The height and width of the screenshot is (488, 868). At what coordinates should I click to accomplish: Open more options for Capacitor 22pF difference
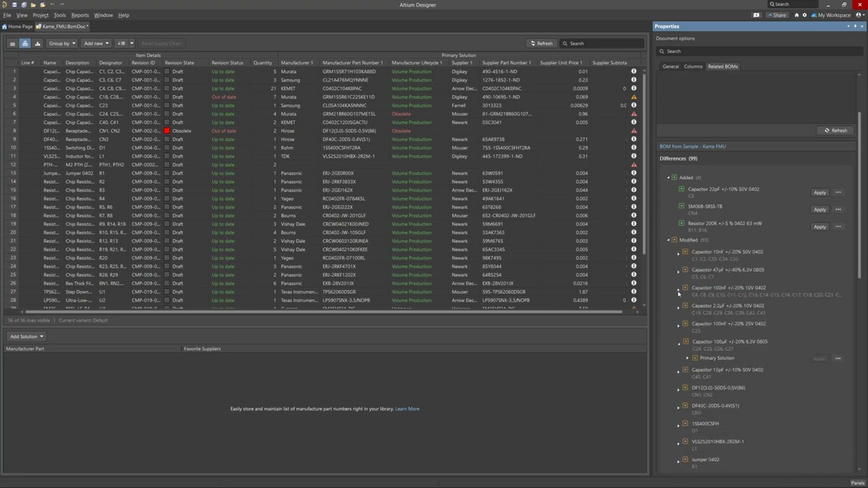click(x=838, y=192)
